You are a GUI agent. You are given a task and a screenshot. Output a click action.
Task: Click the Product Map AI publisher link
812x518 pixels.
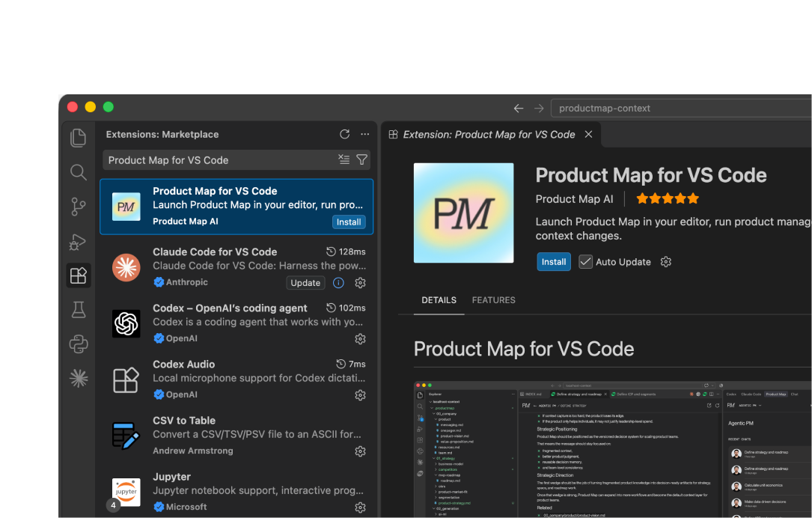point(574,199)
